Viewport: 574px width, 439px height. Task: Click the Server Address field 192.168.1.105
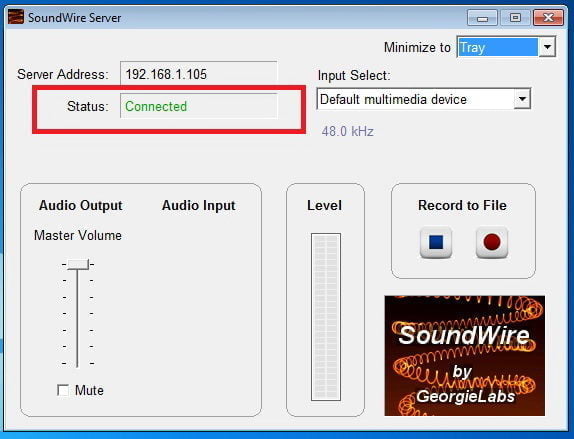point(198,74)
